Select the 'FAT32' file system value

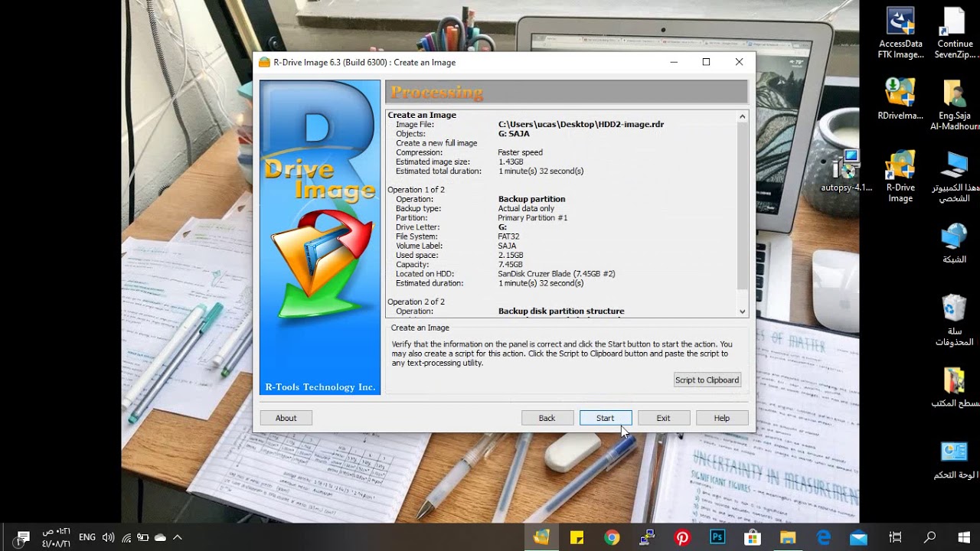508,236
